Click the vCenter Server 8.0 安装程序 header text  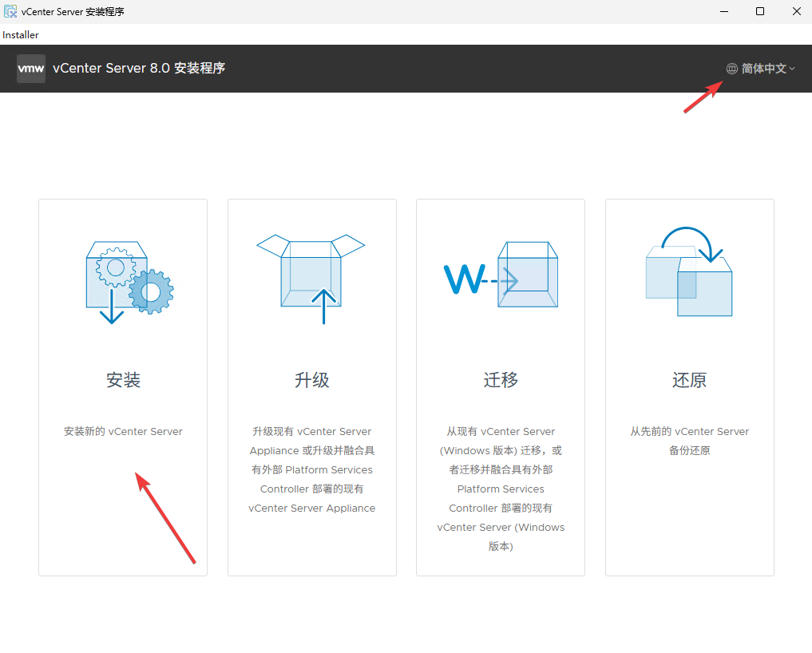pos(140,69)
